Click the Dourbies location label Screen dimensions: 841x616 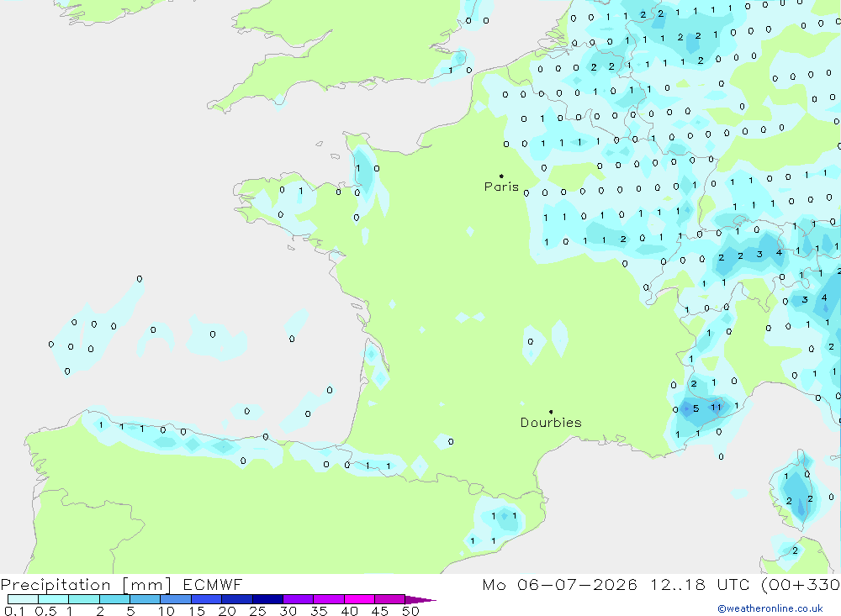(551, 423)
